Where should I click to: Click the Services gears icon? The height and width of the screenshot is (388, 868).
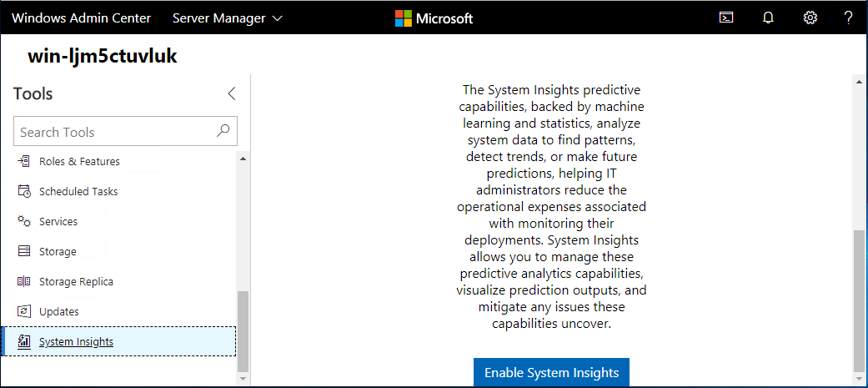24,221
